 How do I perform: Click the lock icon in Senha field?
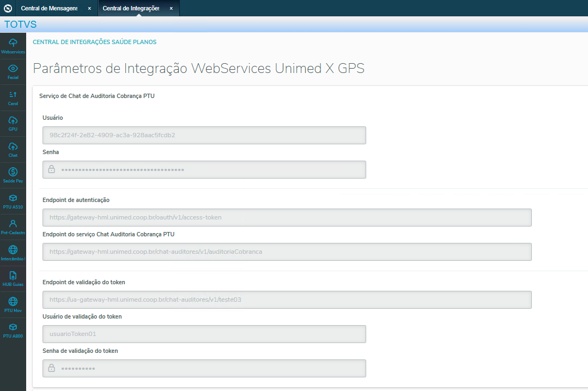click(52, 169)
